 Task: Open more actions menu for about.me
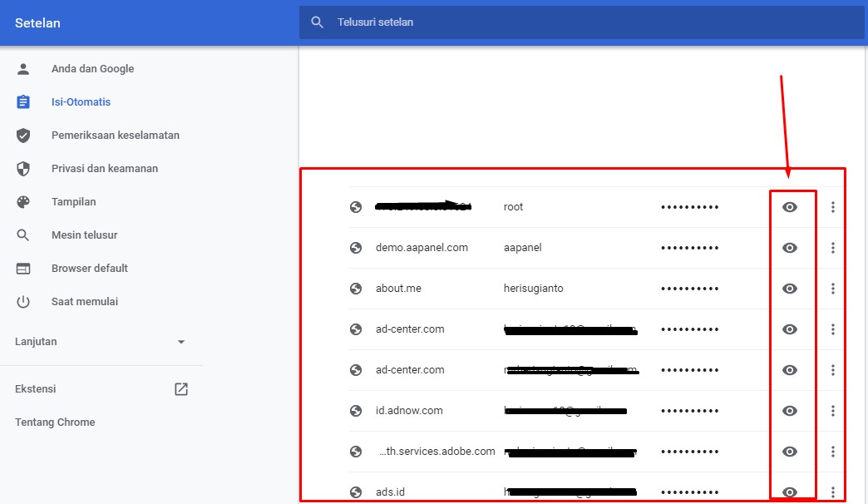pyautogui.click(x=832, y=289)
